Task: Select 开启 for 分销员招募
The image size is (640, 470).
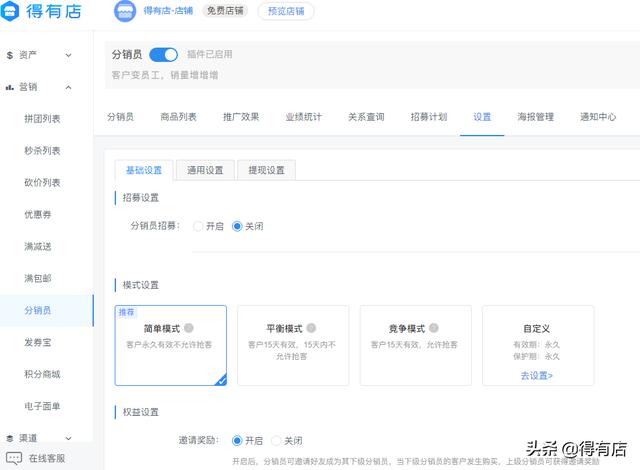Action: [x=198, y=226]
